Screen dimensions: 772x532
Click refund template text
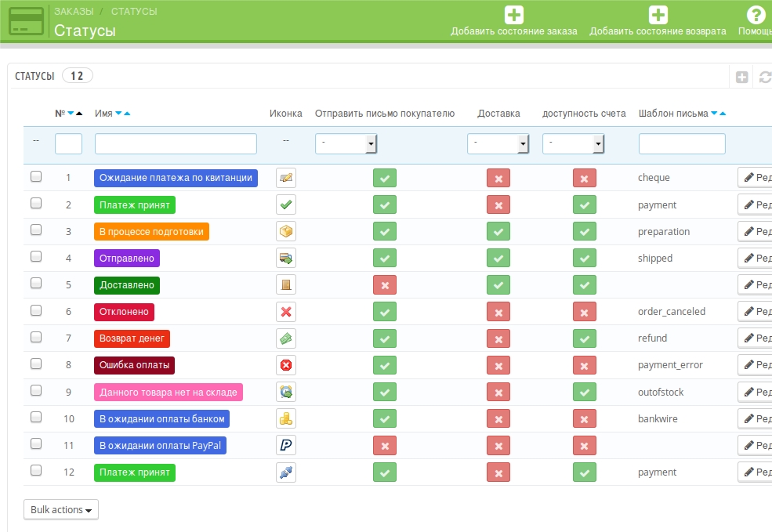pos(652,338)
